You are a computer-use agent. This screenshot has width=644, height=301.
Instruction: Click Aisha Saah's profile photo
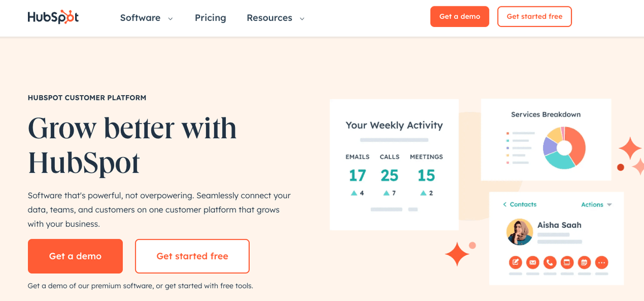click(x=519, y=232)
